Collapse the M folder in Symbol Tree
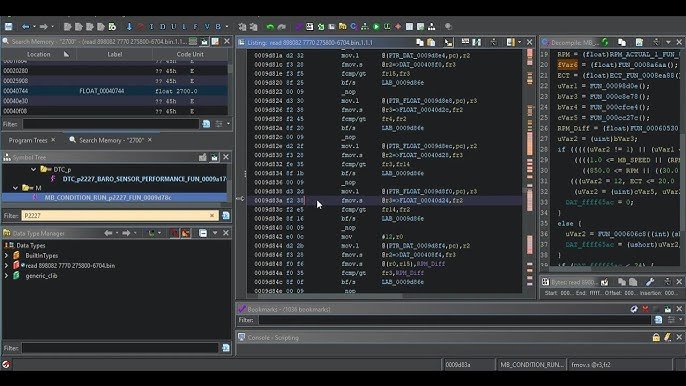This screenshot has width=686, height=386. pyautogui.click(x=16, y=188)
